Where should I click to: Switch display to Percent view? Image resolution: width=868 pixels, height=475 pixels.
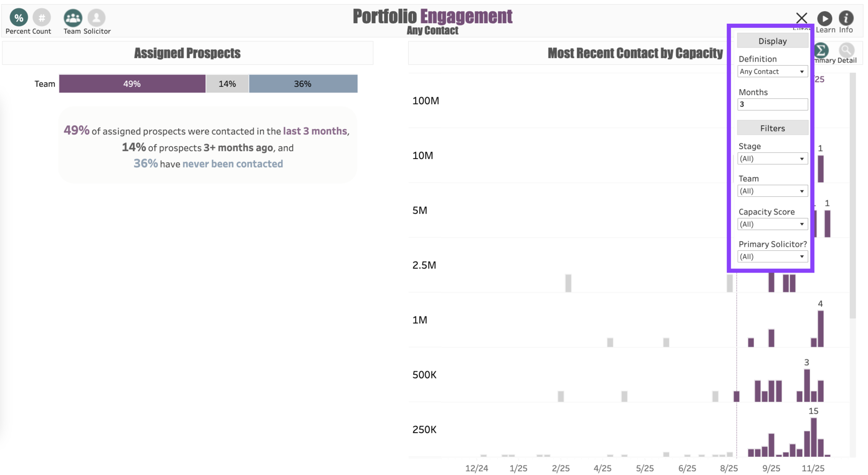point(19,18)
